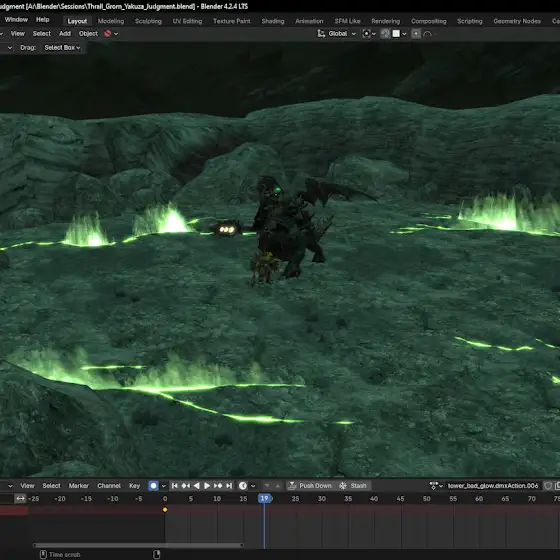Click the timeline horizontal scrollbar

click(138, 545)
